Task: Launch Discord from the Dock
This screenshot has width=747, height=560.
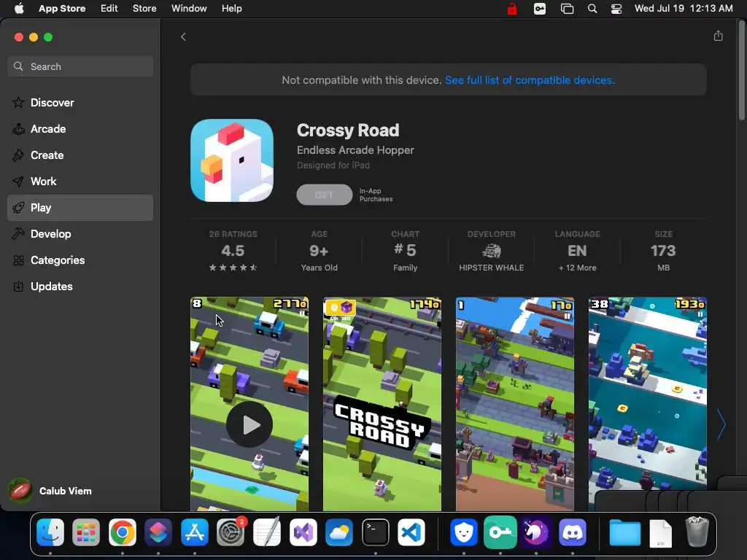Action: [x=572, y=532]
